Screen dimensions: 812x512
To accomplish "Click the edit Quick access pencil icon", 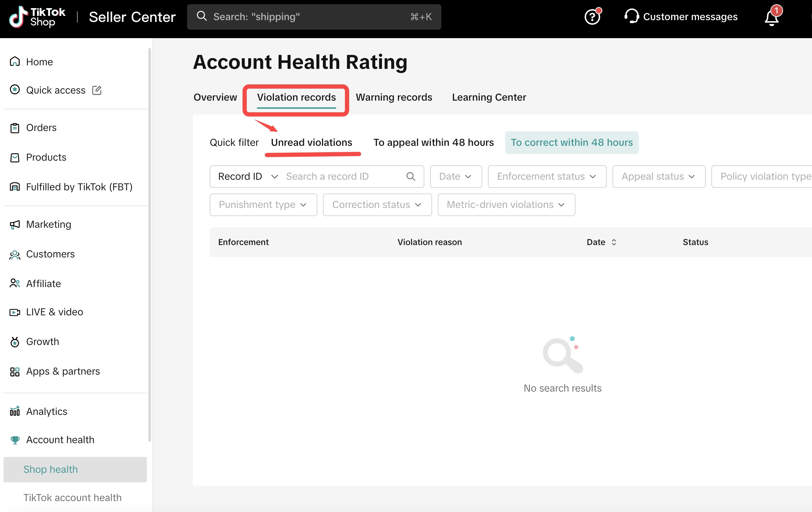I will pyautogui.click(x=97, y=90).
